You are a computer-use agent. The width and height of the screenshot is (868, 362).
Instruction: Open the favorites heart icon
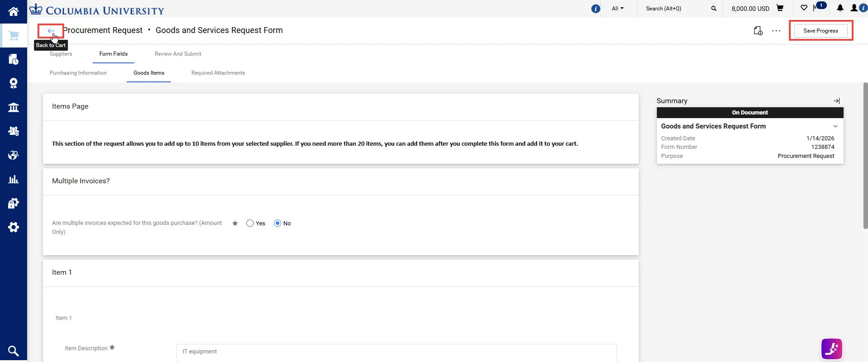click(x=804, y=8)
